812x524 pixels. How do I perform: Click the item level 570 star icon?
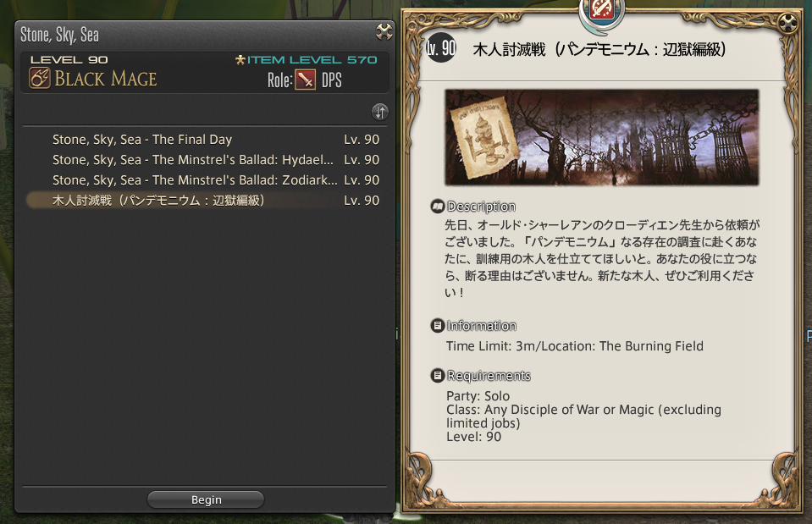coord(240,60)
